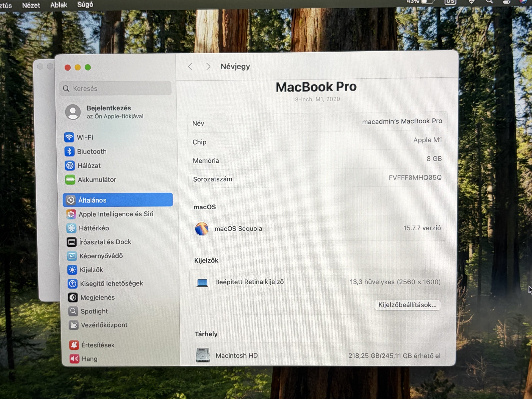
Task: Click the macOS Sequoia logo icon
Action: [x=202, y=229]
